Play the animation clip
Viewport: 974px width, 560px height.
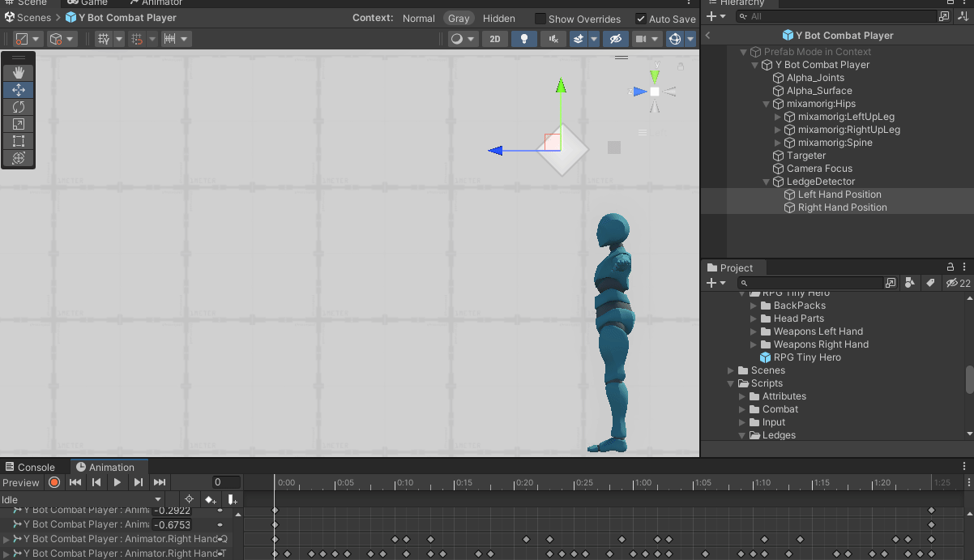click(x=117, y=482)
